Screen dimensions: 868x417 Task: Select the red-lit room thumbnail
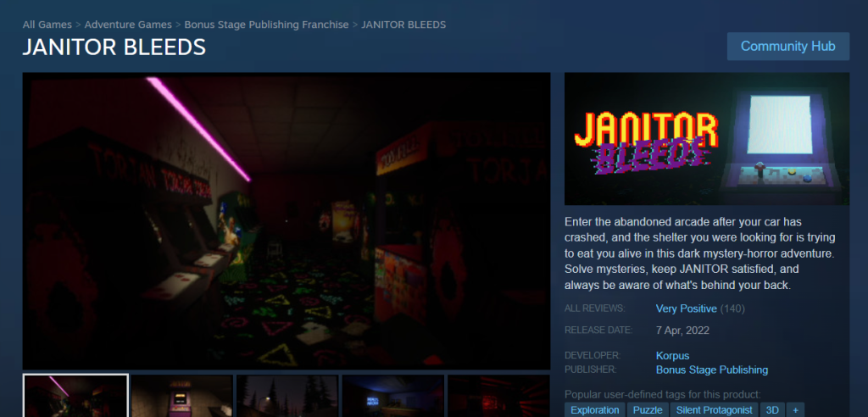[498, 396]
